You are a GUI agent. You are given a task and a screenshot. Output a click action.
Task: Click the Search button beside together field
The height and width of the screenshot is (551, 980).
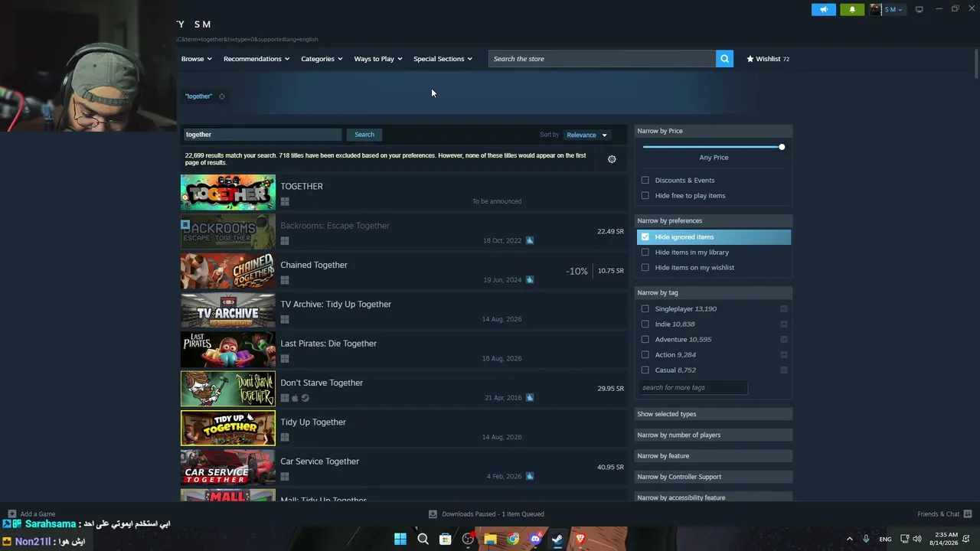pos(364,135)
